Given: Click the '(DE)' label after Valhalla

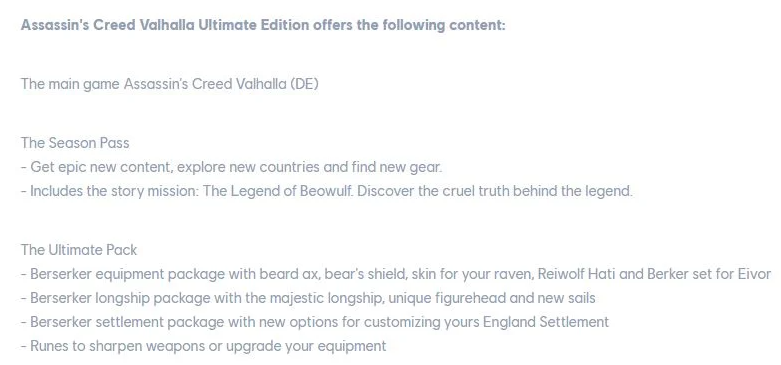Looking at the screenshot, I should pyautogui.click(x=304, y=84).
